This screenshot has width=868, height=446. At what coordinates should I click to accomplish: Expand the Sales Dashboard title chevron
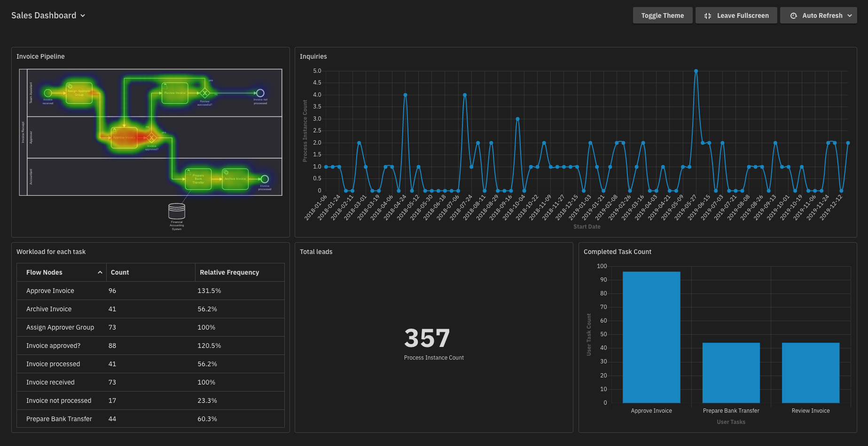click(x=83, y=15)
